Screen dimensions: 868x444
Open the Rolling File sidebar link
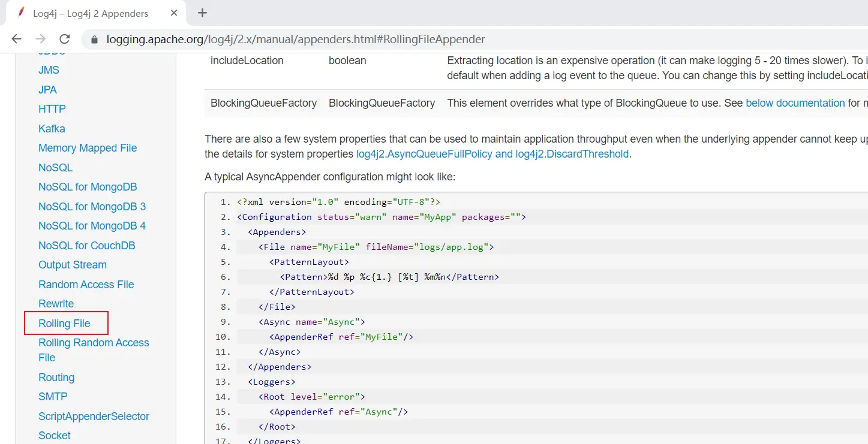[x=64, y=324]
